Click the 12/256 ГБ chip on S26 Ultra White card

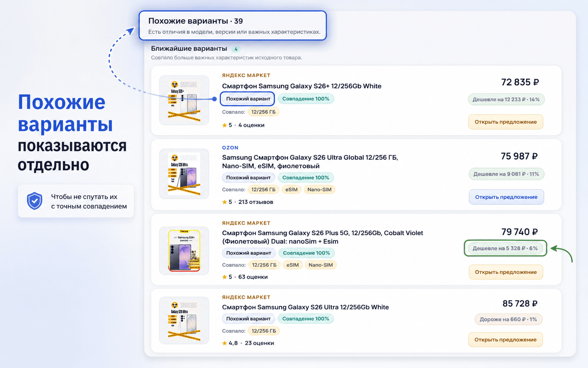pos(264,331)
